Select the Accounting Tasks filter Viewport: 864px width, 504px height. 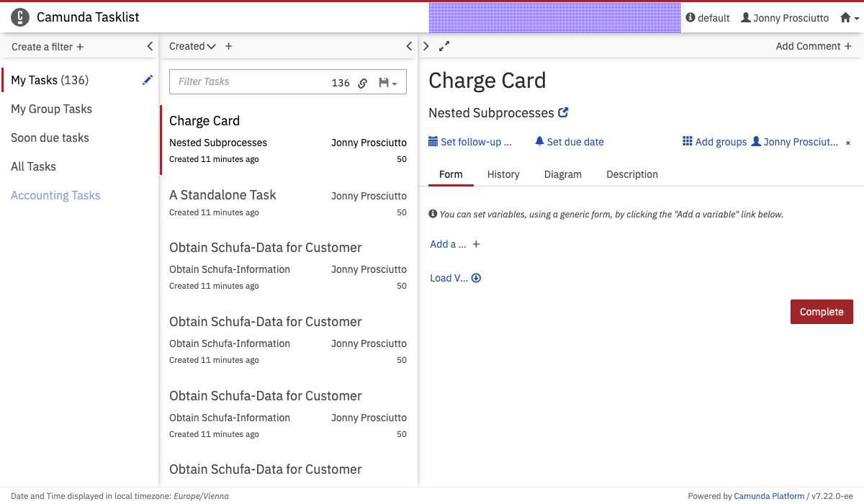[55, 195]
